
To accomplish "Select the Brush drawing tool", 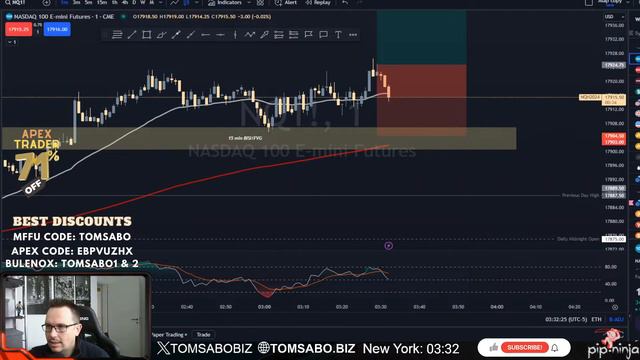I will (x=264, y=35).
